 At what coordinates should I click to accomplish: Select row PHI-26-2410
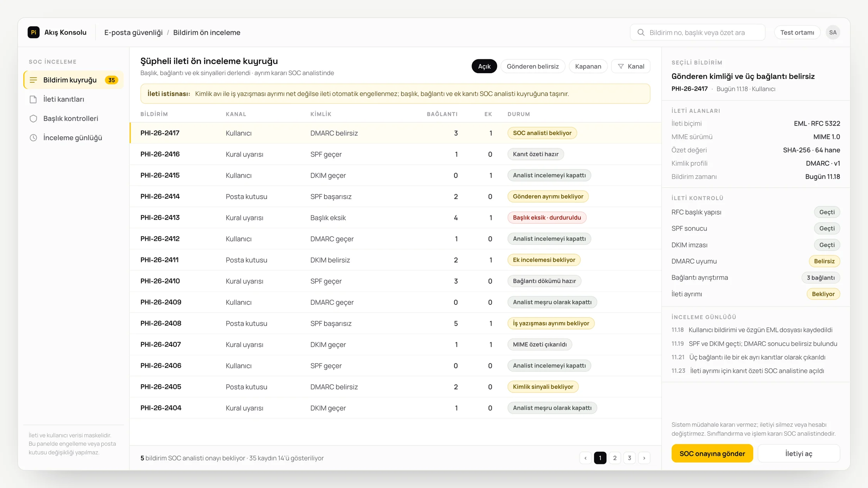pos(396,281)
